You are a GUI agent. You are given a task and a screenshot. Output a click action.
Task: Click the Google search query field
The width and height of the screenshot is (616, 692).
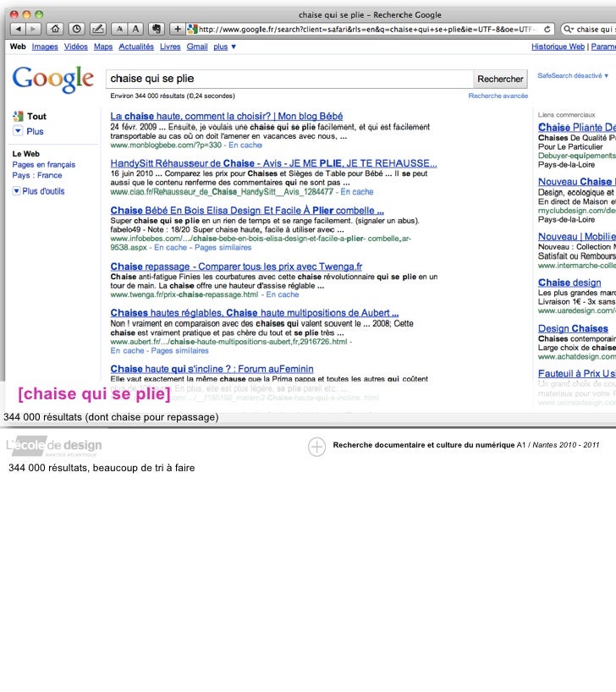(x=289, y=79)
